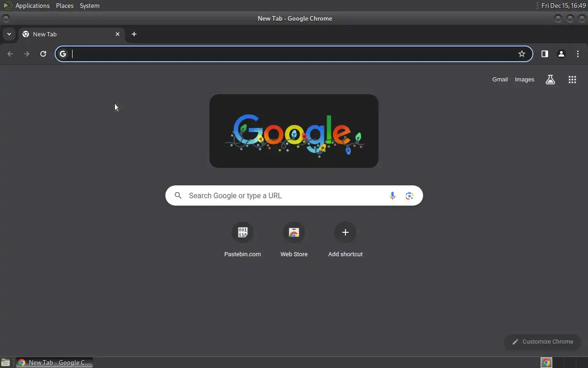Open the Places menu
Image resolution: width=588 pixels, height=368 pixels.
click(65, 6)
